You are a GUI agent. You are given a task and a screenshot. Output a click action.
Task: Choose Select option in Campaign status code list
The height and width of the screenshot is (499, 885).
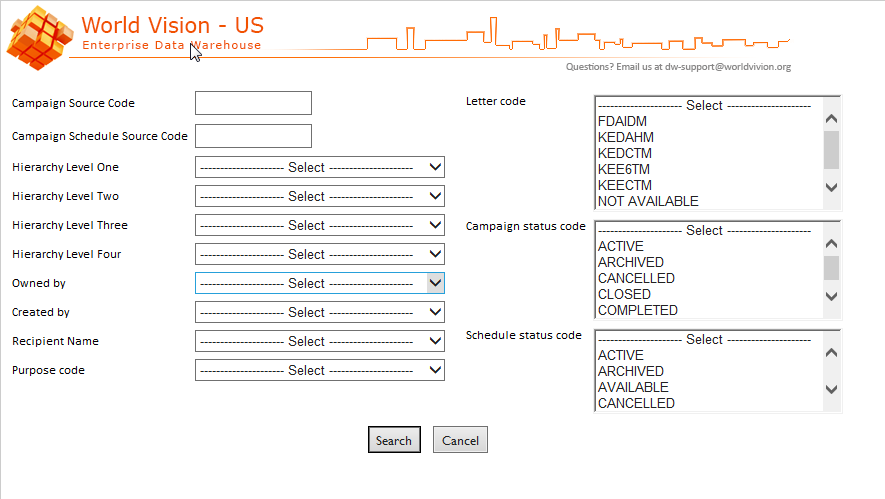click(709, 230)
